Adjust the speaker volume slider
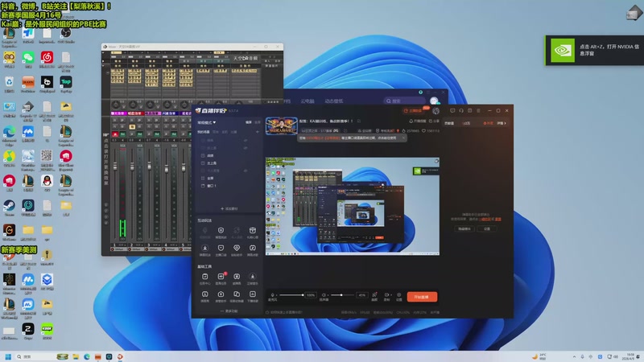 (x=341, y=295)
